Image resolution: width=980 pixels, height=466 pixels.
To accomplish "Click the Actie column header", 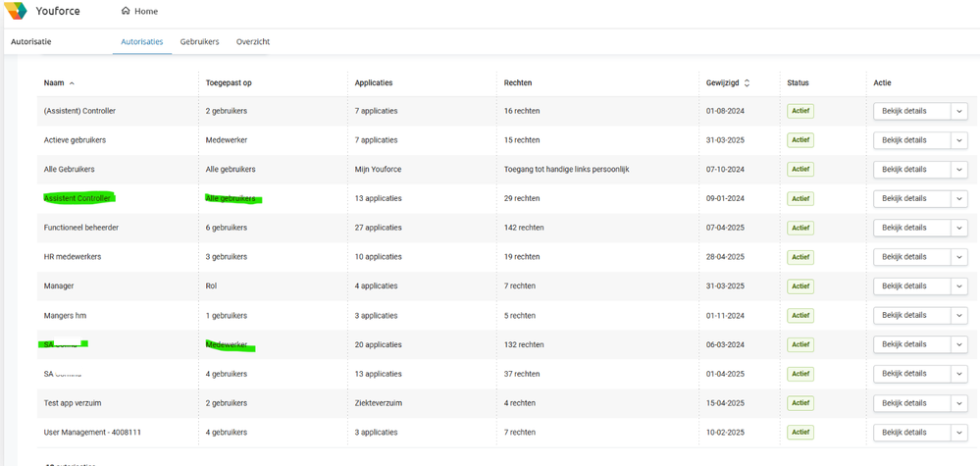I will [883, 83].
